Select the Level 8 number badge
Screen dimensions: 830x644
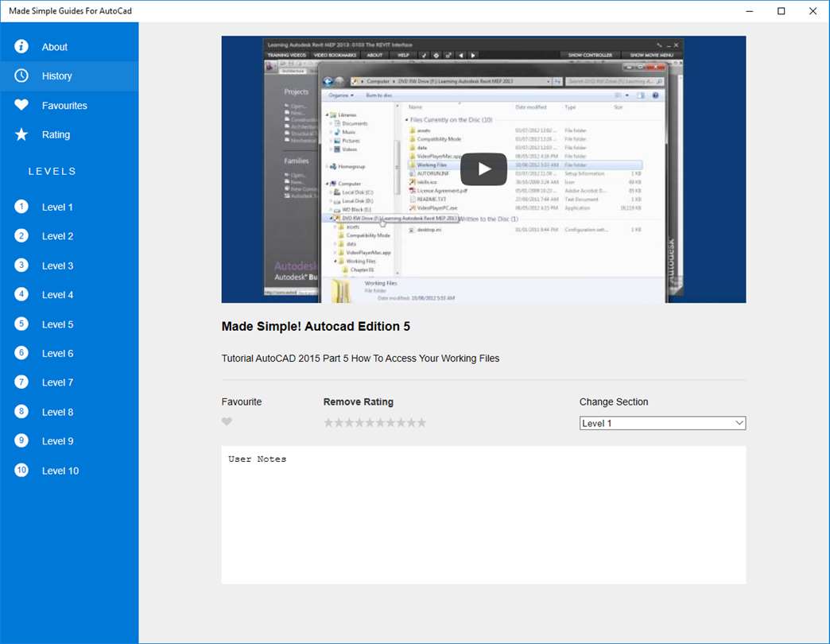point(21,411)
